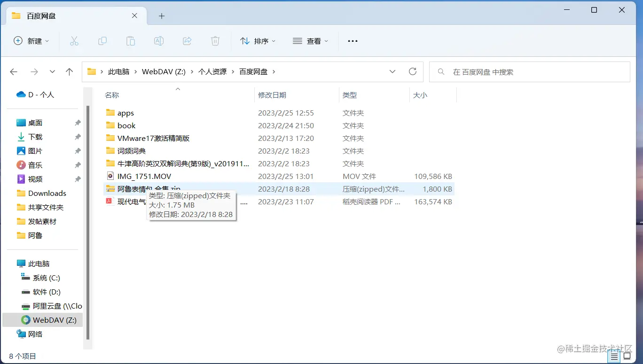Expand recent locations chevron near navigation arrows

(x=52, y=72)
